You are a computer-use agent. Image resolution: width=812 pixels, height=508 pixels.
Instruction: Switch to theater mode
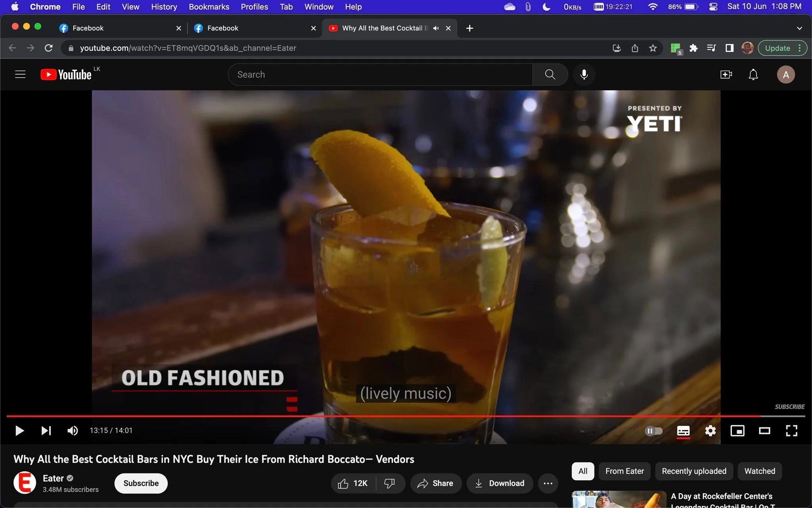click(x=764, y=431)
